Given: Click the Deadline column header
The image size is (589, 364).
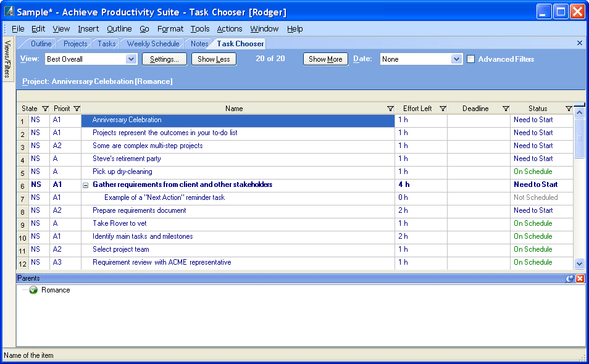Looking at the screenshot, I should 475,109.
